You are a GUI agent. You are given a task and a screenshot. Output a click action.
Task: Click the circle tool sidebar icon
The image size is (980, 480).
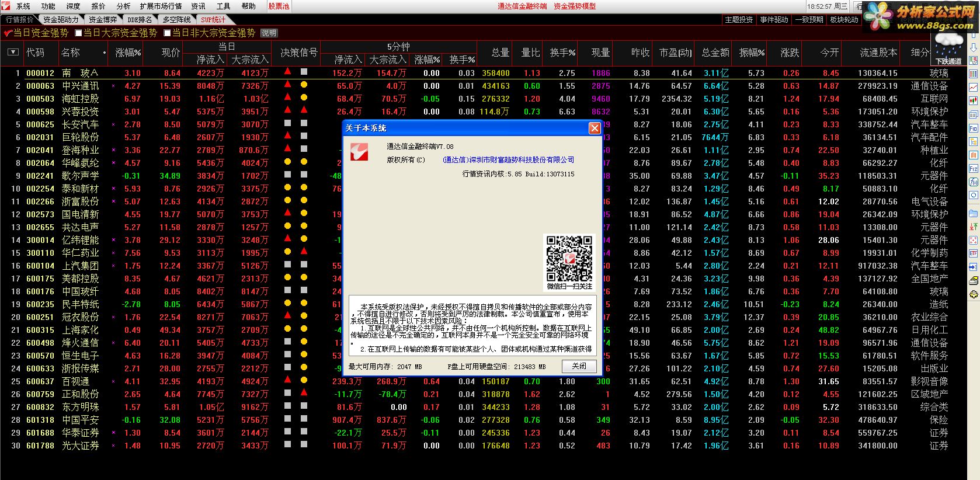974,195
